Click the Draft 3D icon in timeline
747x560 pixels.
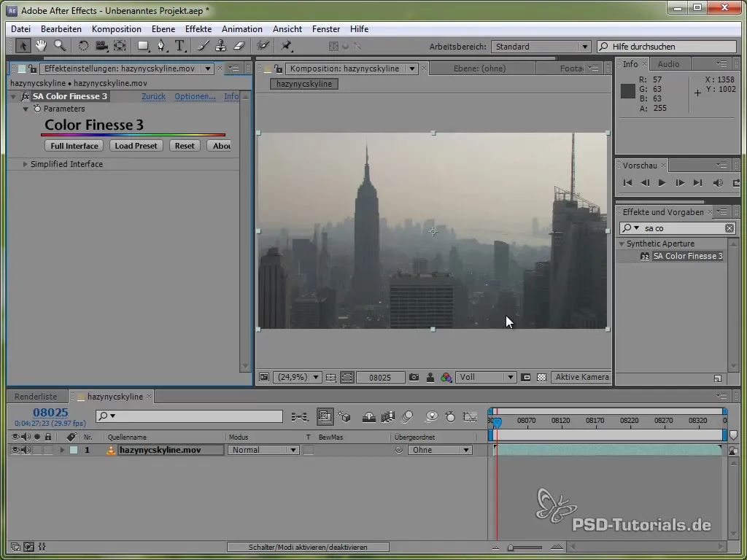(344, 417)
